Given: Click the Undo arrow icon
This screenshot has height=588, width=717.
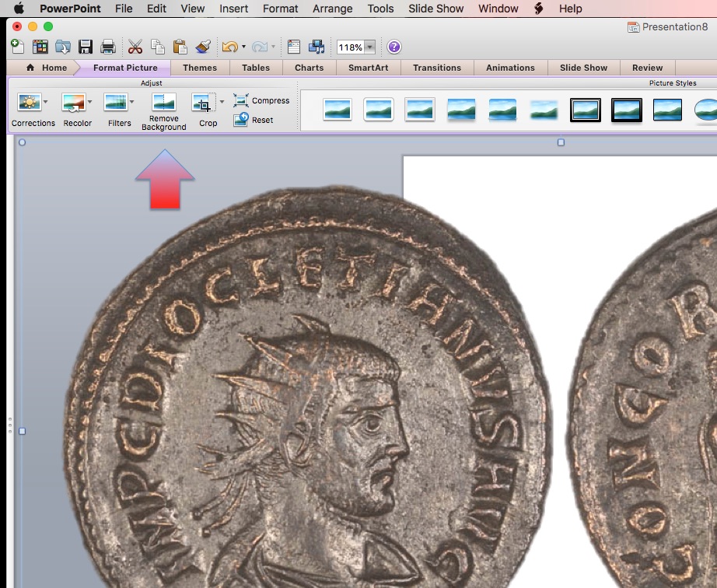Looking at the screenshot, I should pos(229,47).
